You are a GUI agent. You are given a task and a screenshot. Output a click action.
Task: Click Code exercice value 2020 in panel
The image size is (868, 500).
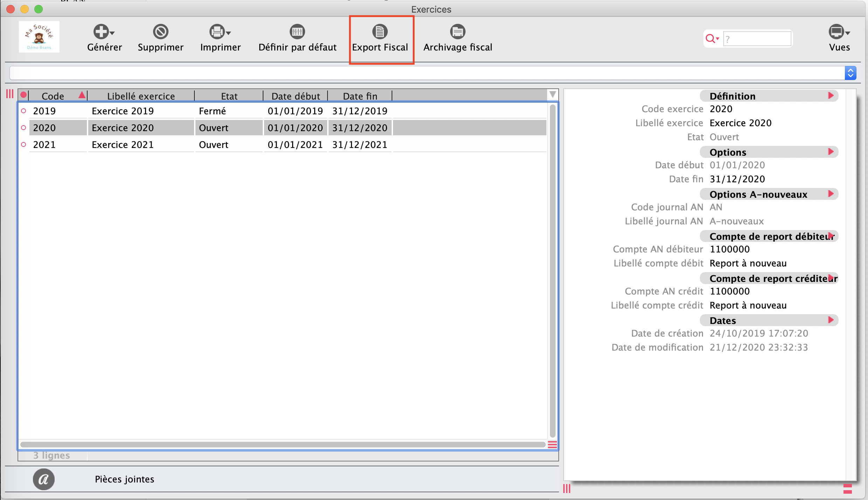(721, 109)
